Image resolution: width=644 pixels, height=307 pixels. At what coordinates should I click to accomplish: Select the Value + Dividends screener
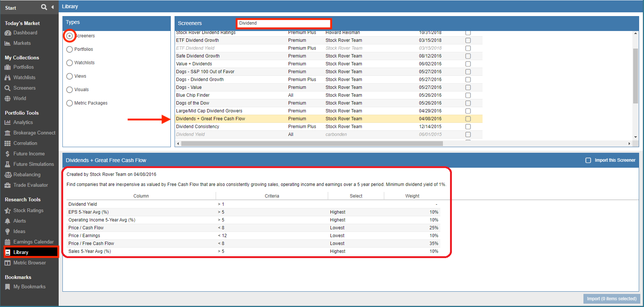click(x=329, y=64)
